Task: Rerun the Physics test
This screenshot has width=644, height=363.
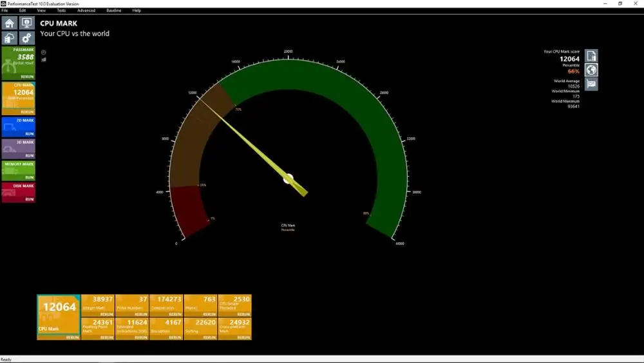Action: pyautogui.click(x=209, y=314)
